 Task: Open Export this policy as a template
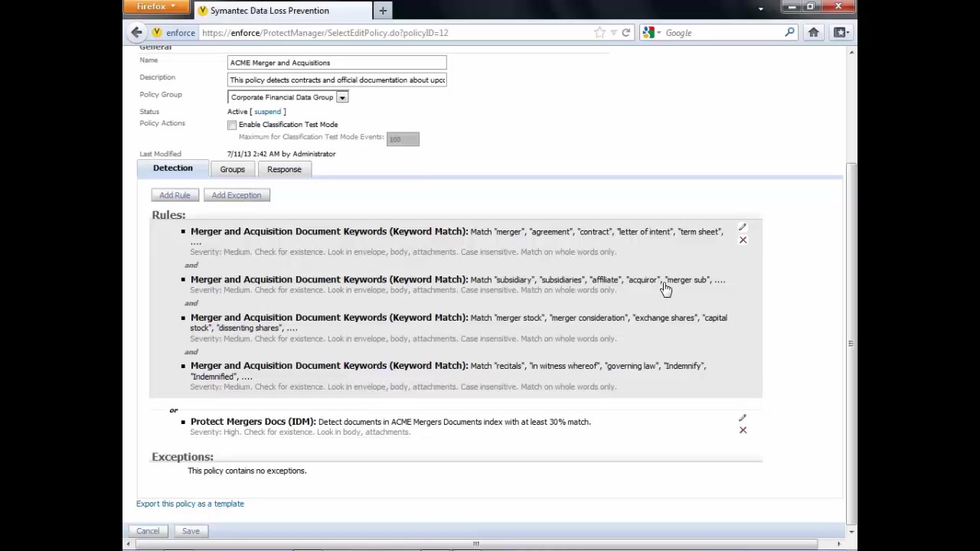click(190, 504)
